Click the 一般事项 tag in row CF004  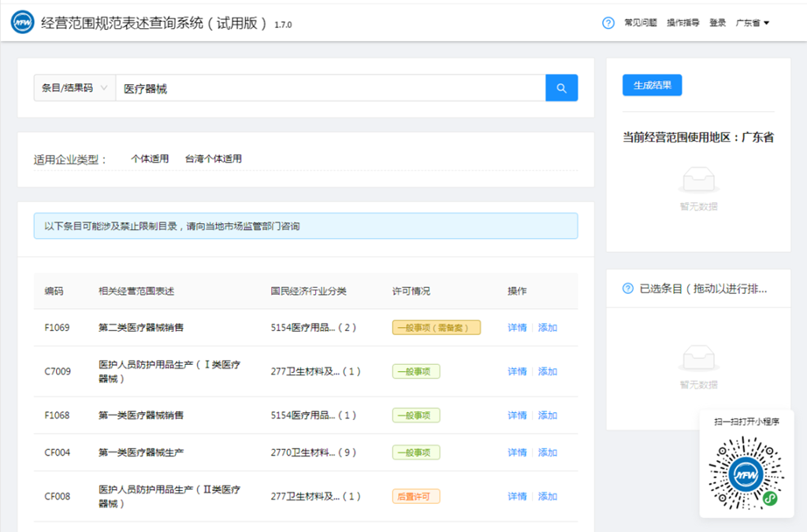(x=416, y=452)
